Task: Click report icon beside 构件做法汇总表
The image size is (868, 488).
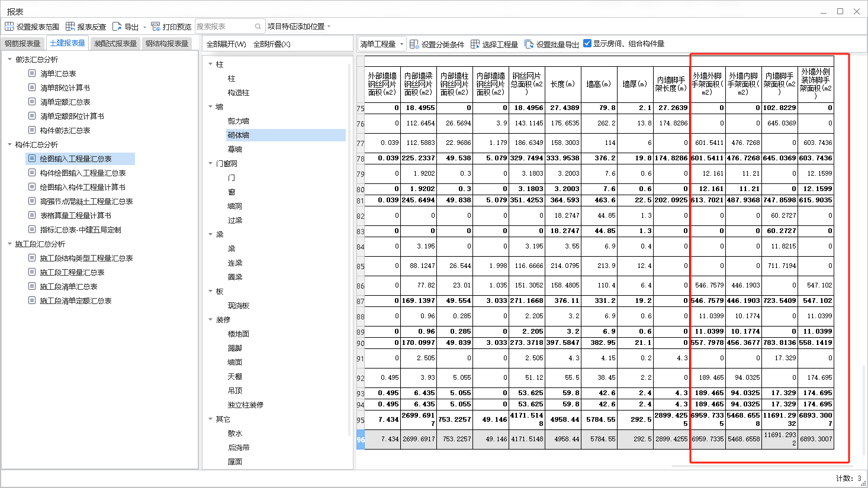Action: pos(32,130)
